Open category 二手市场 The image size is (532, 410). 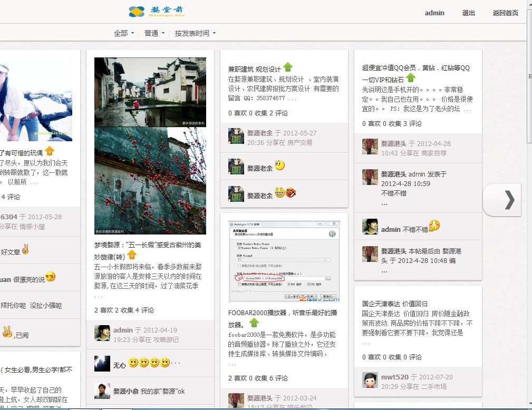[x=433, y=386]
